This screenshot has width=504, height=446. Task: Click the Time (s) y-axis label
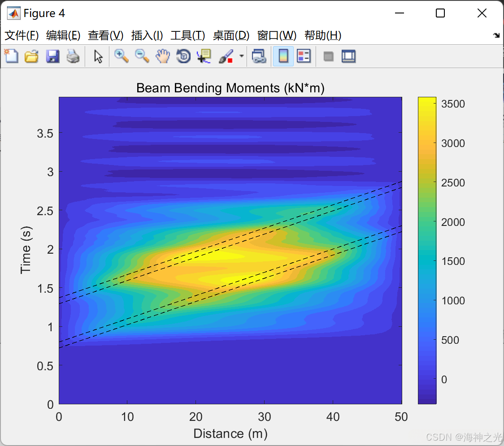[26, 250]
